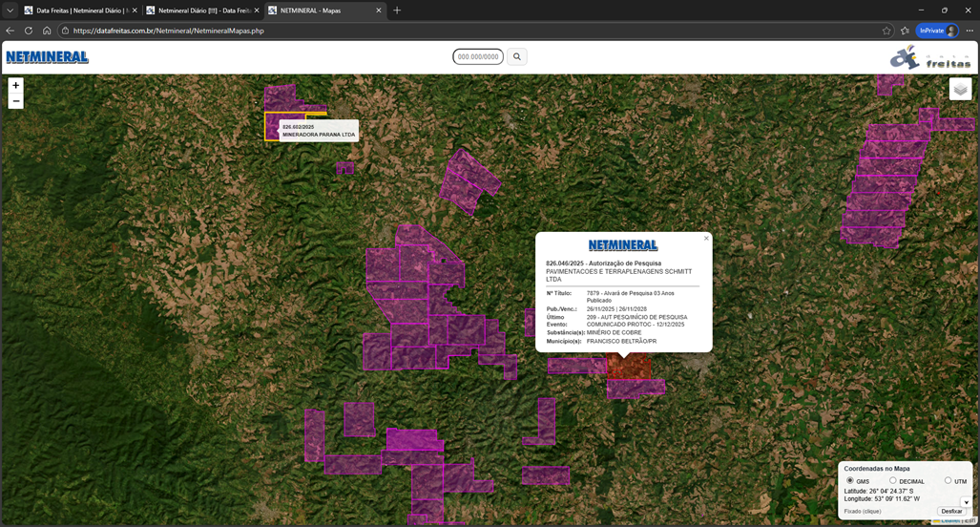
Task: Open the browser tab list dropdown
Action: [10, 11]
